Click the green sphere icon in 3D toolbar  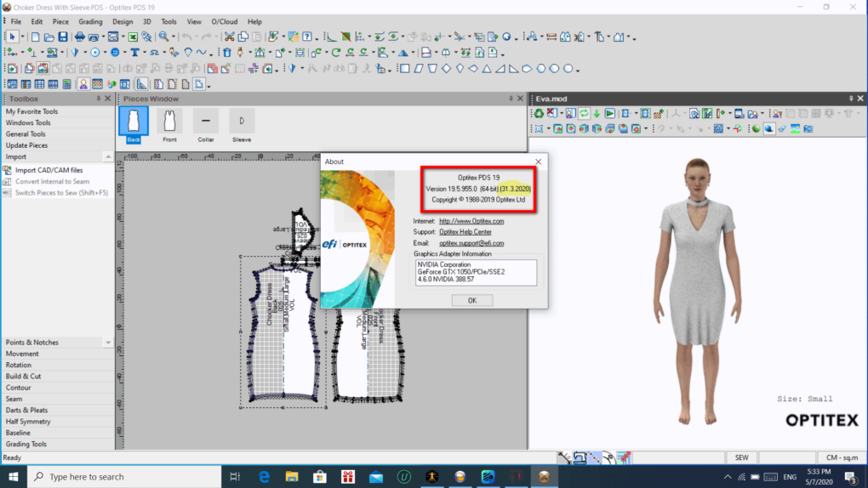coord(756,129)
